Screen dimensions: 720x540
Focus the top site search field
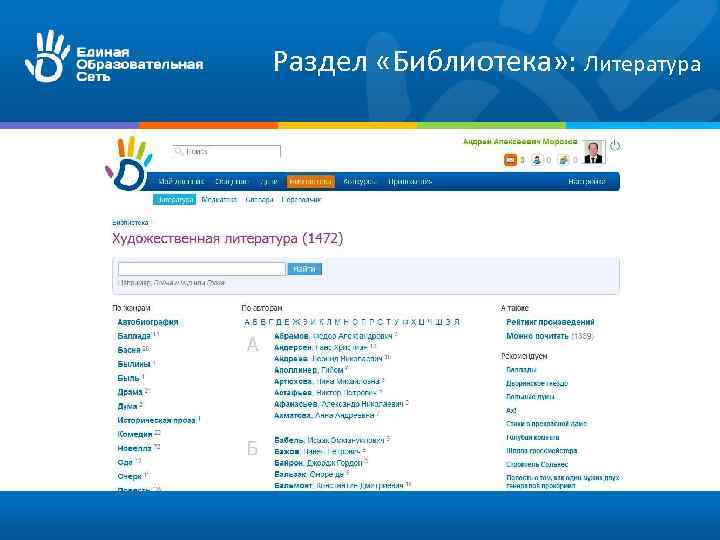pos(226,152)
